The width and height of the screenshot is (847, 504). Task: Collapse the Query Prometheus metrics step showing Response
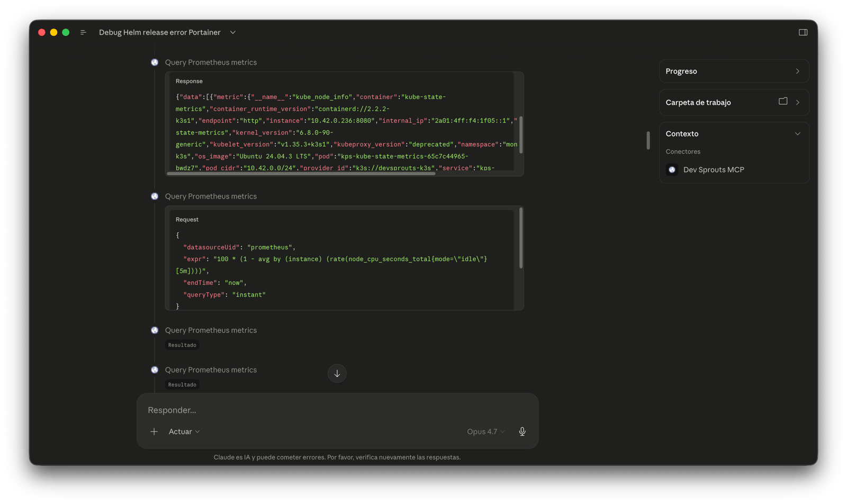click(x=211, y=62)
